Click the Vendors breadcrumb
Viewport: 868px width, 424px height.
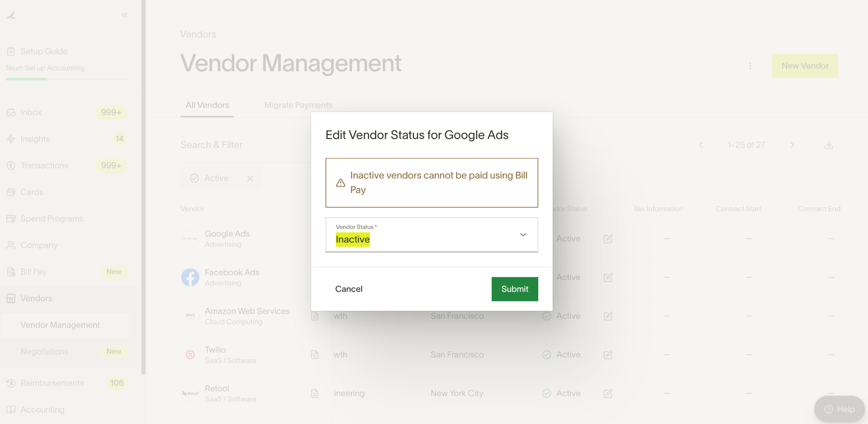[x=198, y=34]
